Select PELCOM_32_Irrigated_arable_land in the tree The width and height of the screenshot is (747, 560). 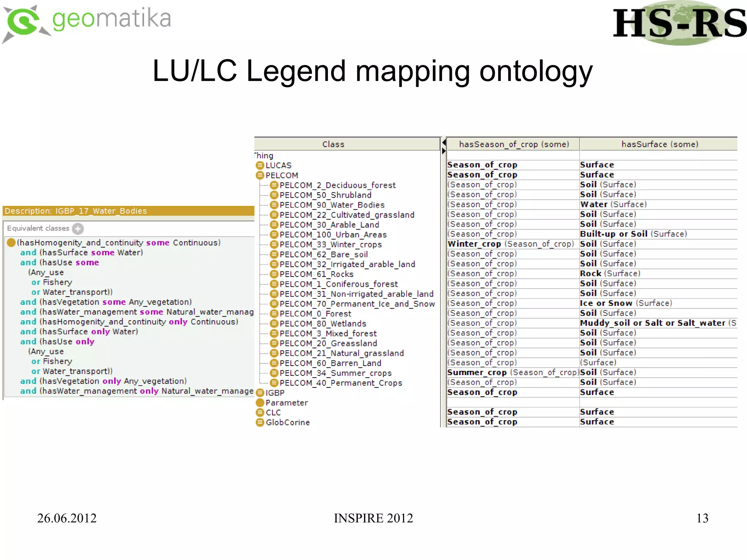coord(347,264)
